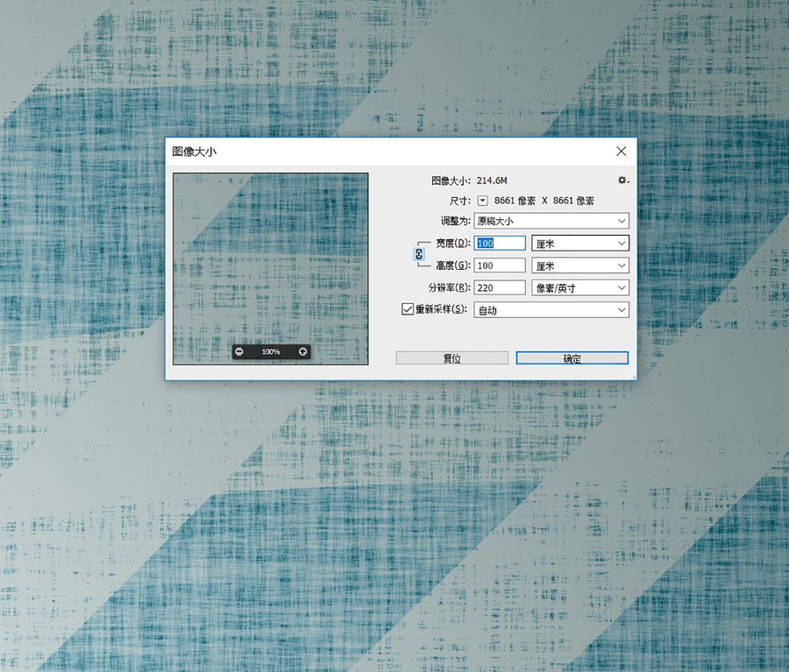Click the 分辨率 resolution input field
Image resolution: width=789 pixels, height=672 pixels.
(x=500, y=287)
